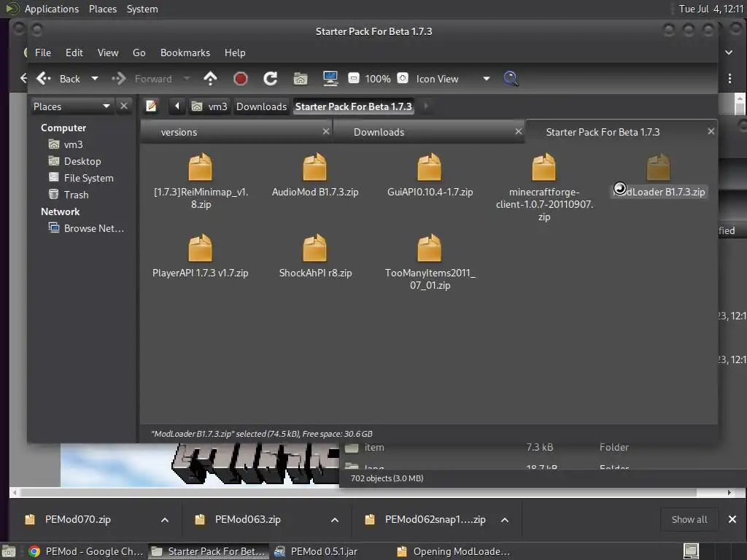Click the Starter Pack path bar button
The height and width of the screenshot is (560, 747).
point(354,106)
